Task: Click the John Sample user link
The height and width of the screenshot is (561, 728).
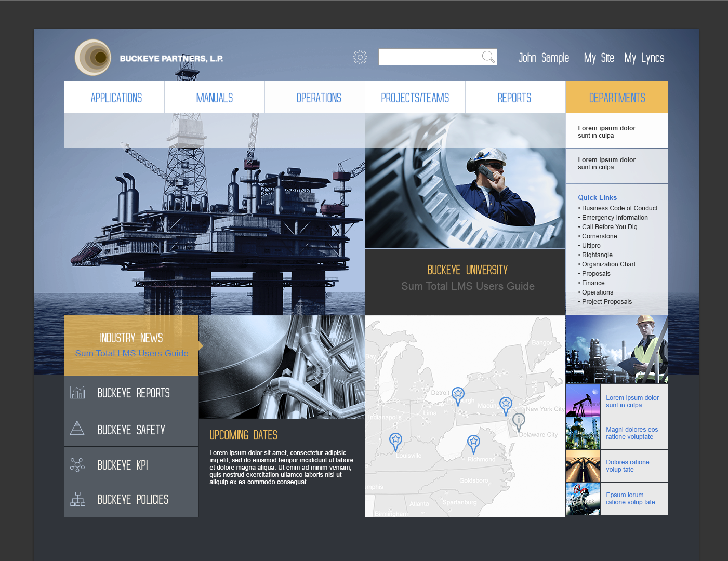Action: tap(544, 58)
